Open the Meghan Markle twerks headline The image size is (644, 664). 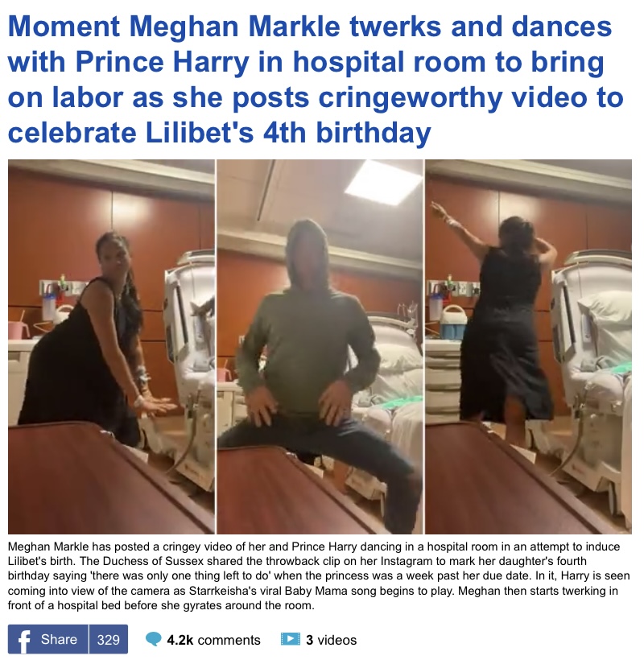click(316, 80)
